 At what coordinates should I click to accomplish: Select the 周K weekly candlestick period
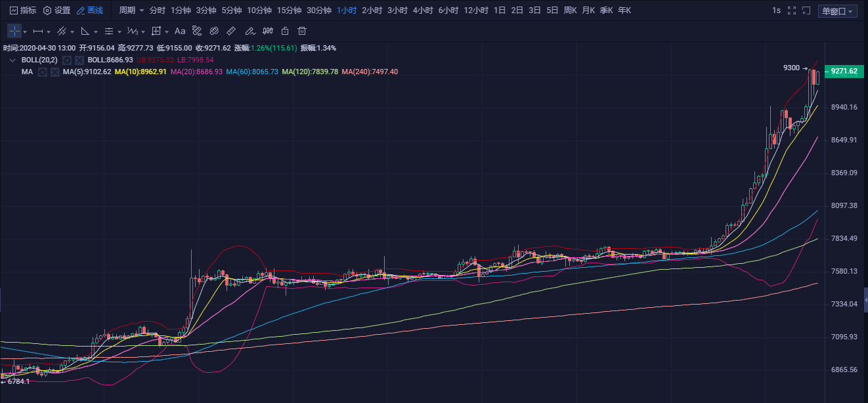[x=570, y=11]
